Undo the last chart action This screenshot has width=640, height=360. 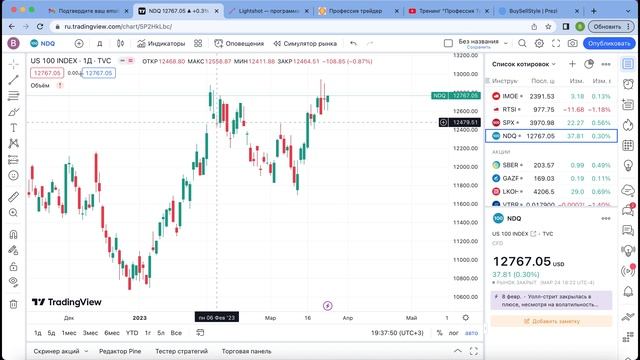[x=353, y=43]
